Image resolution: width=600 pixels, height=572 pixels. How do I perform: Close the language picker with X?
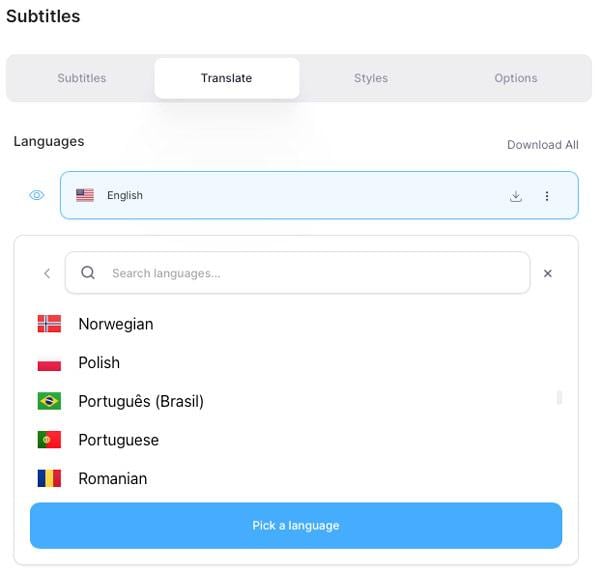(548, 273)
